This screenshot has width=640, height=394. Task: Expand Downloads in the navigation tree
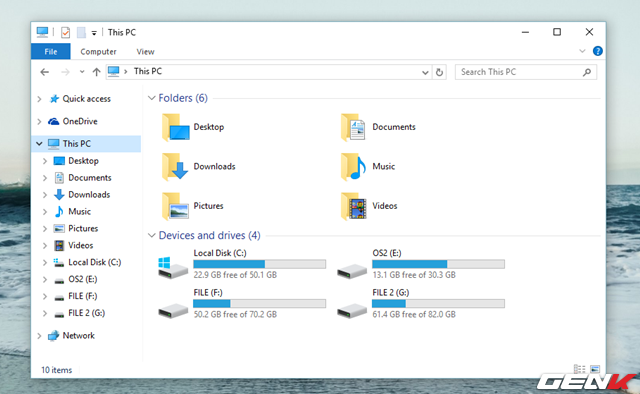(x=45, y=195)
